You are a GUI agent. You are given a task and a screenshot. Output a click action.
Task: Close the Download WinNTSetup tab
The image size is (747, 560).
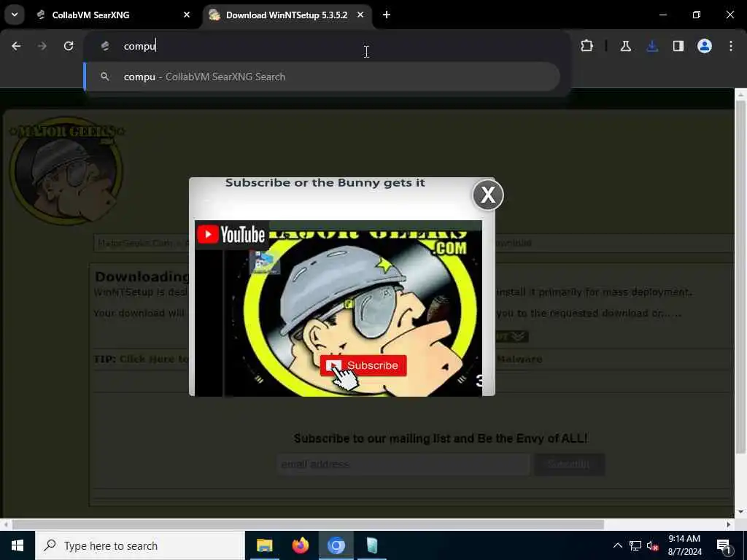coord(360,15)
